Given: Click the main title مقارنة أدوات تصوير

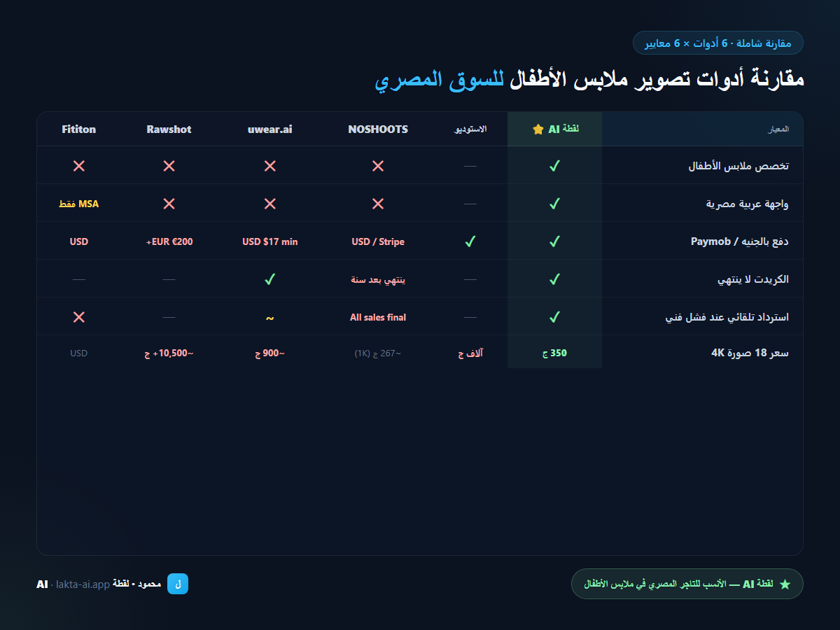Looking at the screenshot, I should pos(589,80).
